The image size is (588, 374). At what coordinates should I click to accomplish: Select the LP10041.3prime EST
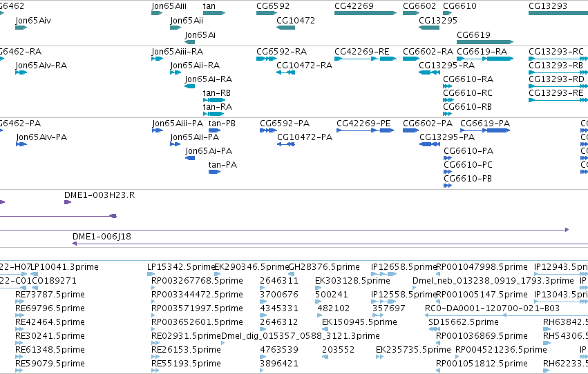[34, 274]
